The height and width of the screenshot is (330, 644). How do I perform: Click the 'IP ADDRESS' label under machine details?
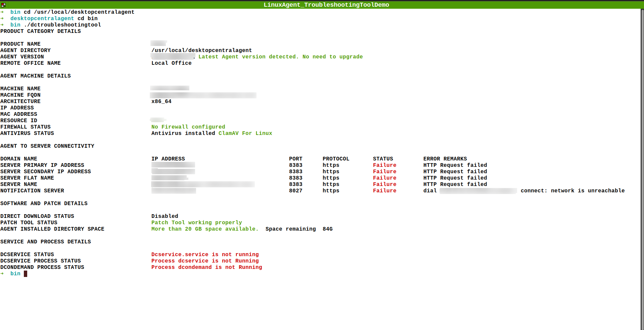pos(17,108)
